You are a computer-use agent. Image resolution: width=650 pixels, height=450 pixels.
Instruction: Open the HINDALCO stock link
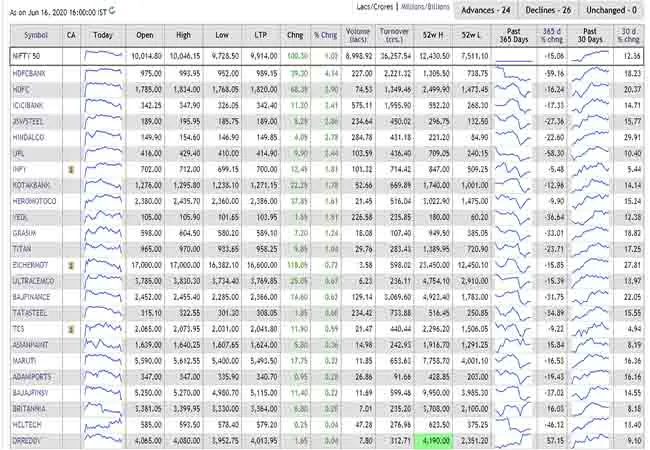pos(28,138)
